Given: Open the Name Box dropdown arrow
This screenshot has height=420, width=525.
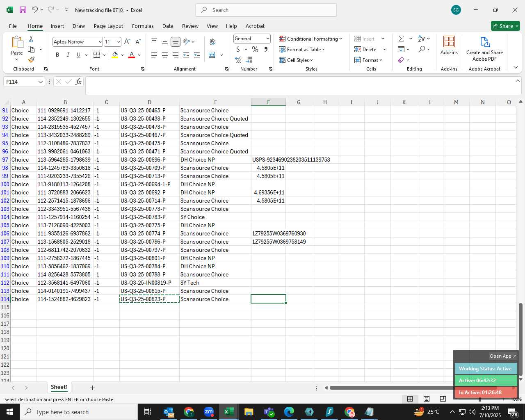Looking at the screenshot, I should coord(40,82).
